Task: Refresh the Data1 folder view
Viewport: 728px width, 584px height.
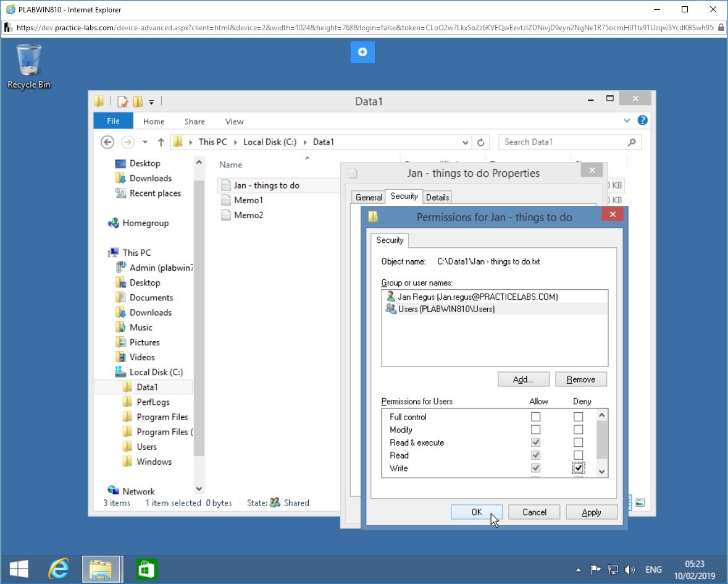Action: (481, 142)
